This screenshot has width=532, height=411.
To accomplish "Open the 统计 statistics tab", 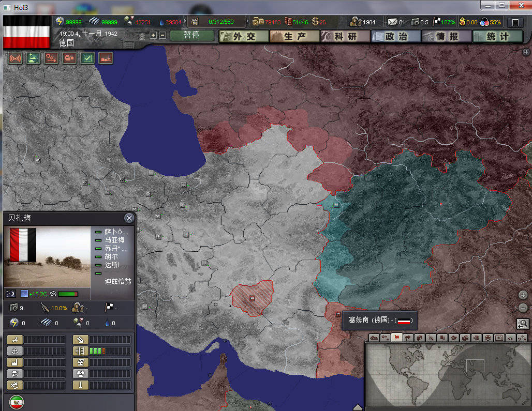I will pos(497,36).
